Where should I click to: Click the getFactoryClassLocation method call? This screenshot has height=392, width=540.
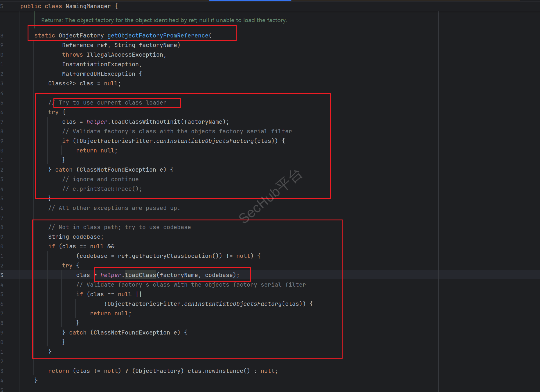[x=172, y=256]
